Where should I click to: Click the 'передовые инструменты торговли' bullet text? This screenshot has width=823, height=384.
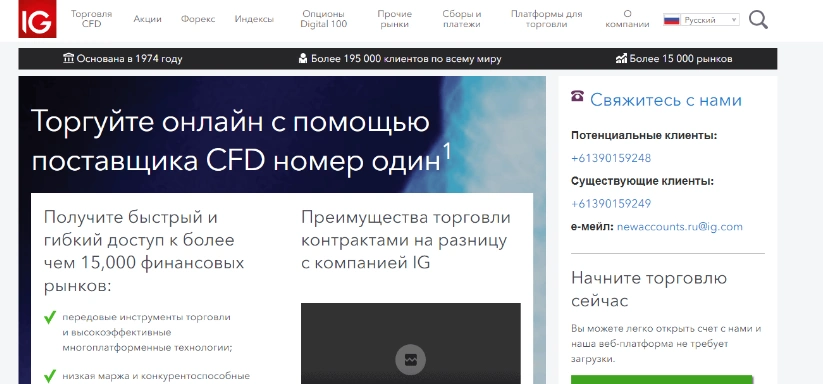tap(147, 332)
